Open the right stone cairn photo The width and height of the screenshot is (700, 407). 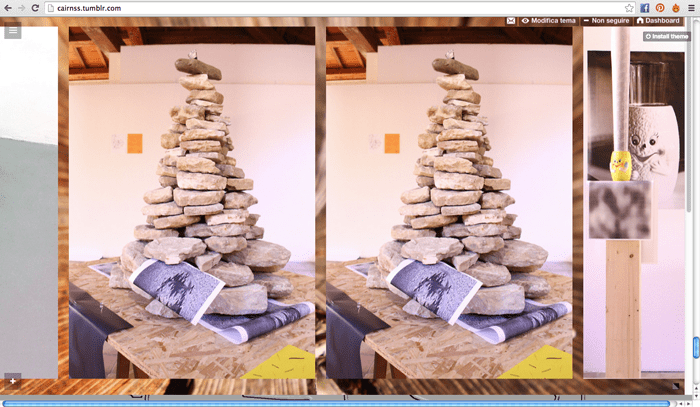pyautogui.click(x=449, y=203)
